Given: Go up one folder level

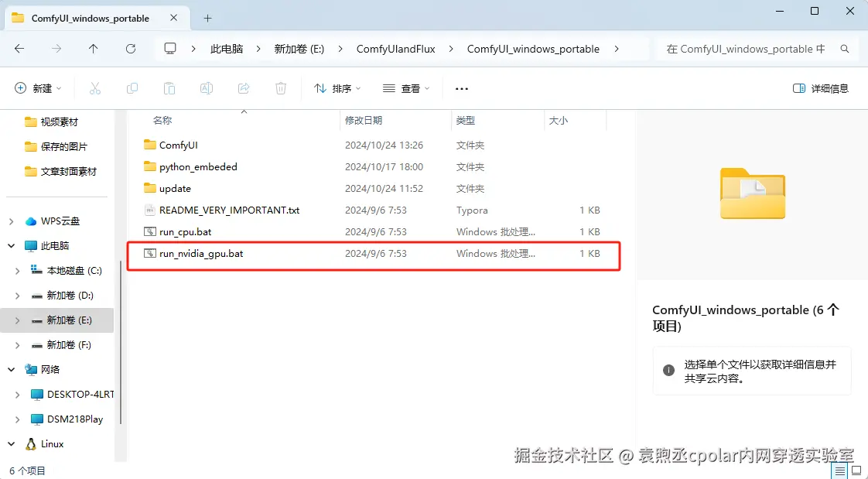Looking at the screenshot, I should [x=93, y=49].
